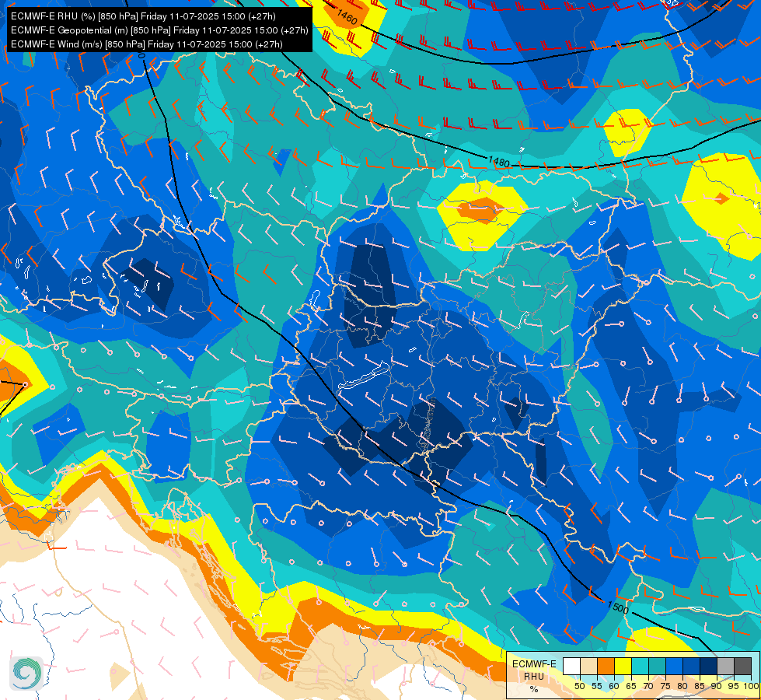The height and width of the screenshot is (700, 761).
Task: Click the legend value 65
Action: point(631,686)
